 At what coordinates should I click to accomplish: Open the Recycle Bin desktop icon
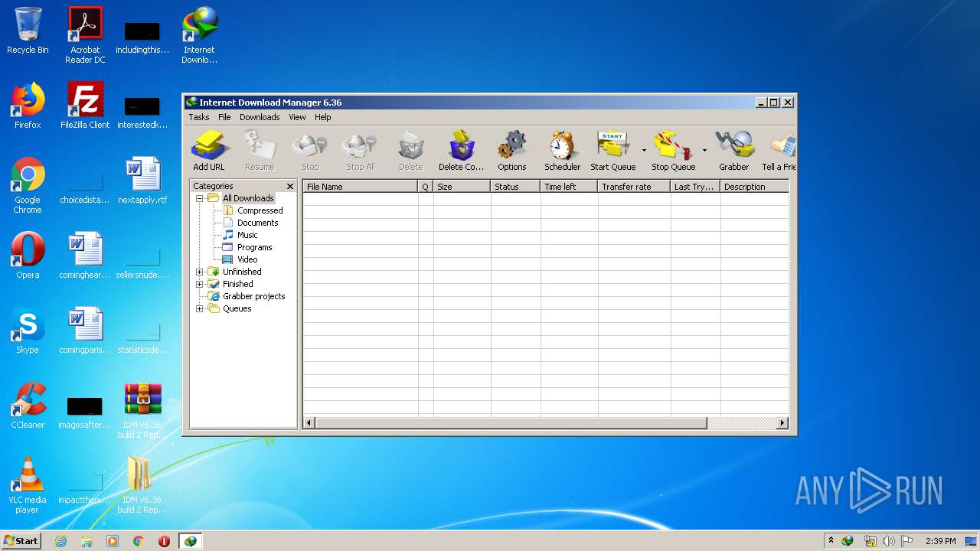(x=28, y=31)
